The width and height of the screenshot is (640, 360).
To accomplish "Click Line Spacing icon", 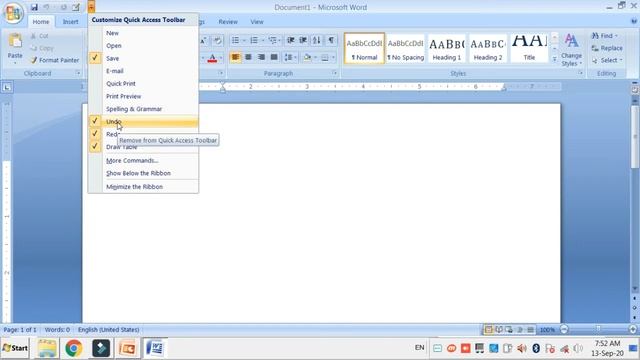I will tap(288, 57).
